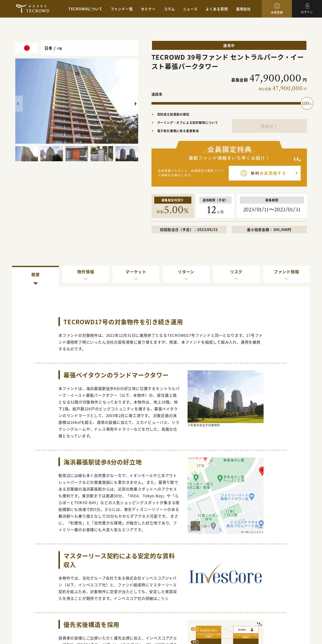Click the red map pin marker
Screen dimensions: 322x644
(262, 471)
